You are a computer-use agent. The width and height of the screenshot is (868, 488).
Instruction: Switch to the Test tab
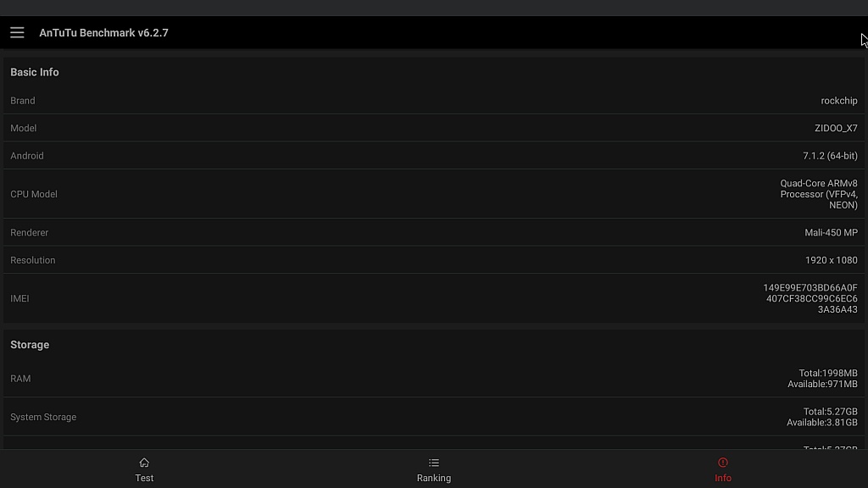[x=144, y=469]
